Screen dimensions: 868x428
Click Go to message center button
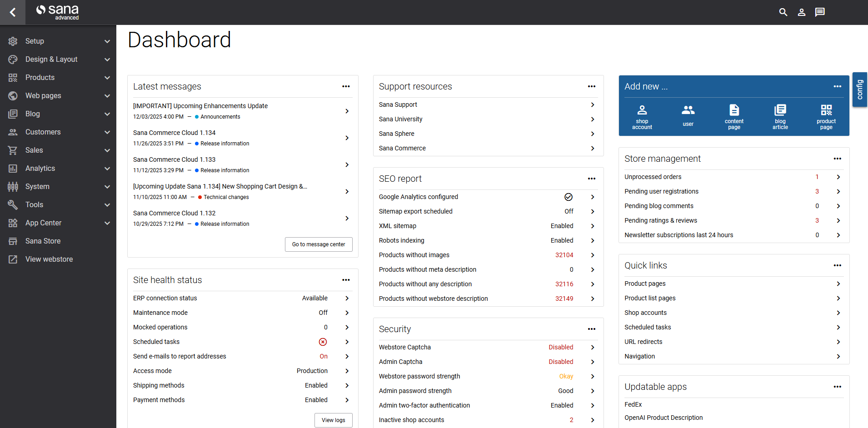319,244
